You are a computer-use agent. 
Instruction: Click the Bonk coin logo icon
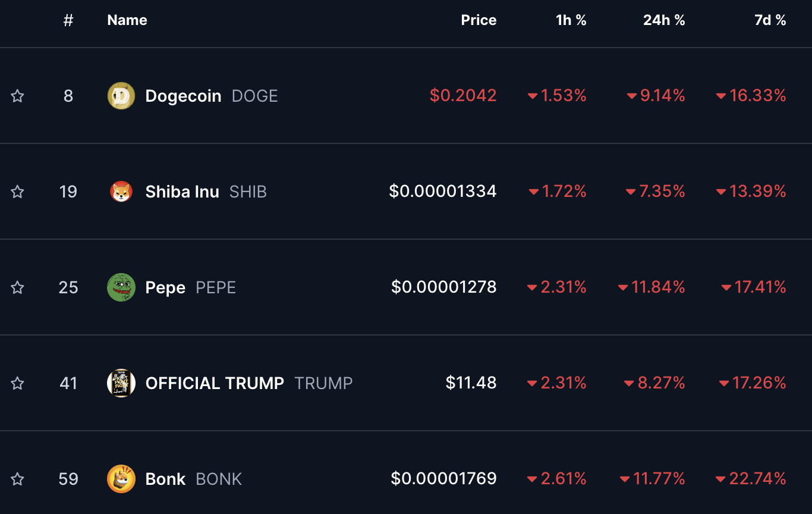[x=121, y=479]
